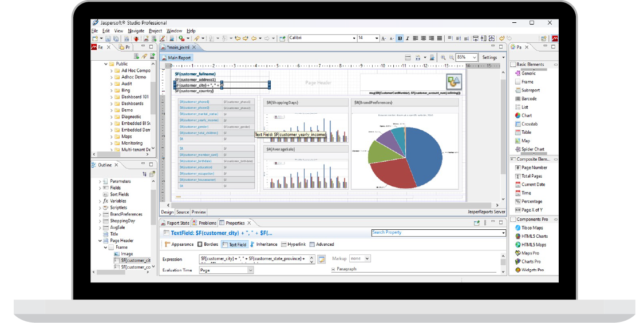Align text right using toolbar icon

tap(431, 38)
